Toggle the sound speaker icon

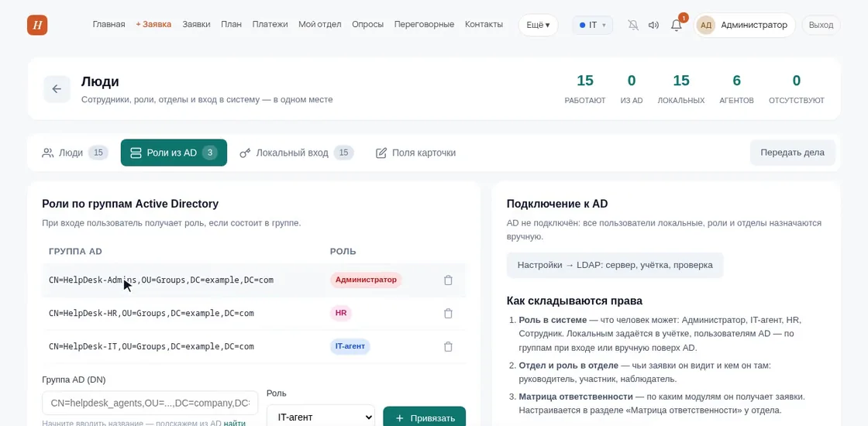[654, 25]
